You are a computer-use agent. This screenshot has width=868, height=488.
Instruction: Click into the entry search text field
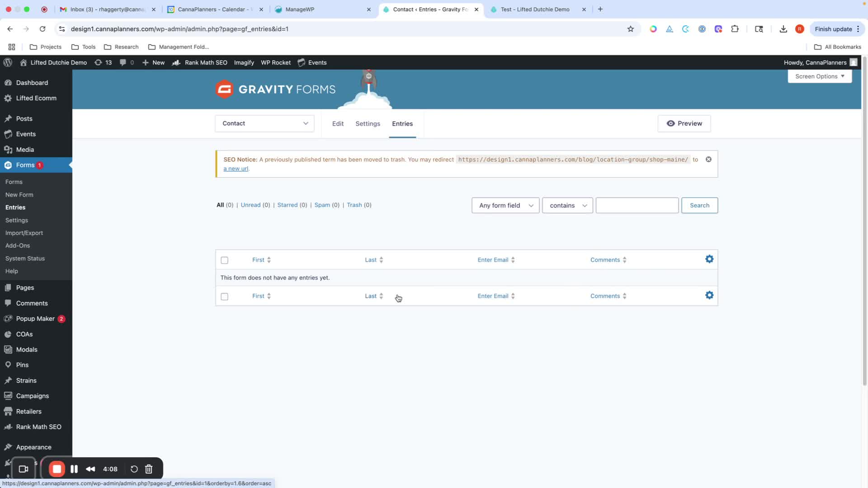637,206
